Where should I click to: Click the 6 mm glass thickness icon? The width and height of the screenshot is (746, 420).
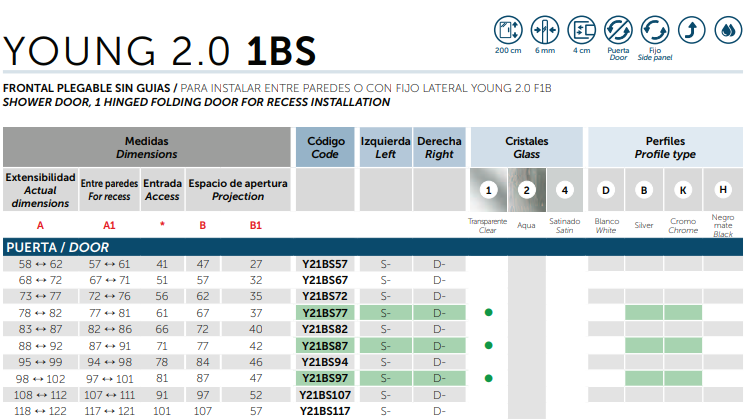tap(545, 29)
